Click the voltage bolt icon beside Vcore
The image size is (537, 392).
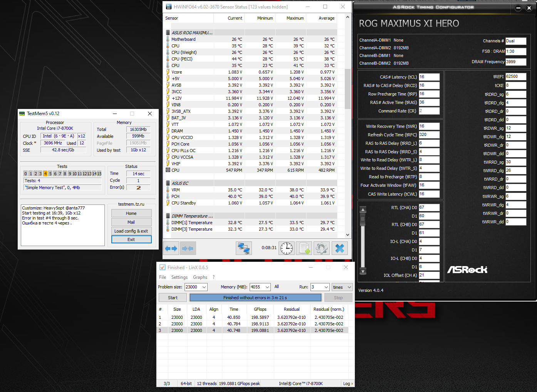click(168, 72)
